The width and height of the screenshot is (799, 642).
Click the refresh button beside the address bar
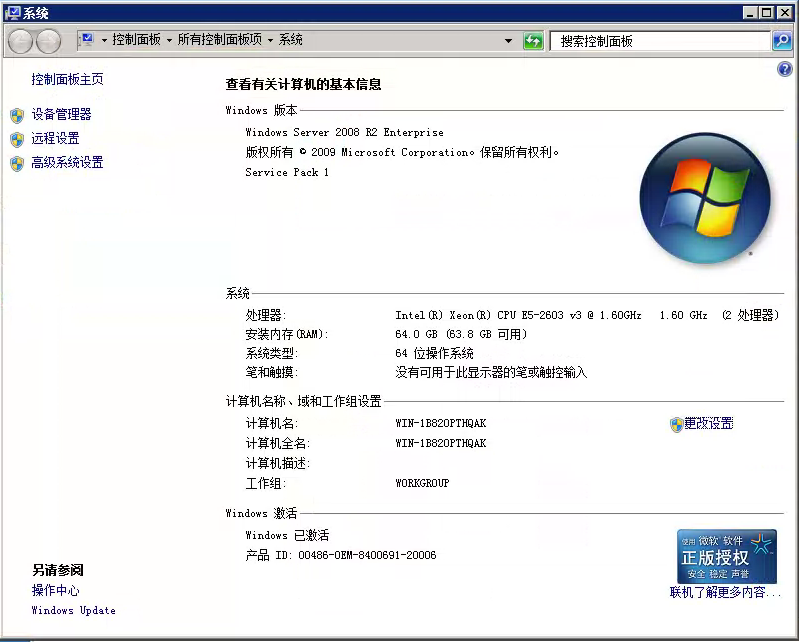pyautogui.click(x=534, y=41)
